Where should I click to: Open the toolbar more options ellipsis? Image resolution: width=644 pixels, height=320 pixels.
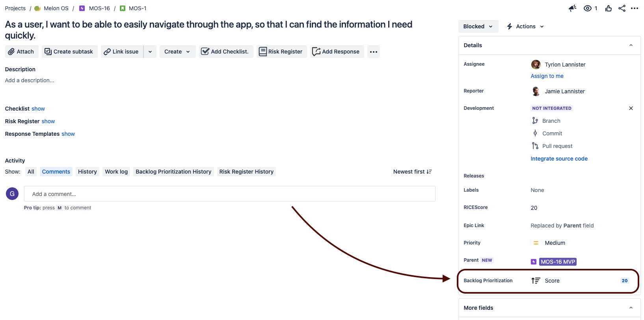[373, 52]
